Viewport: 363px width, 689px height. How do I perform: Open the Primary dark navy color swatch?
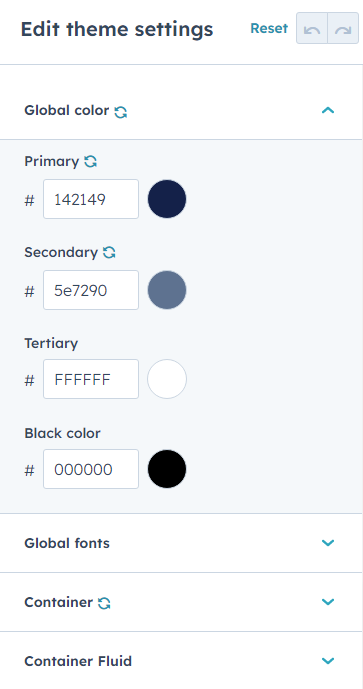coord(167,199)
